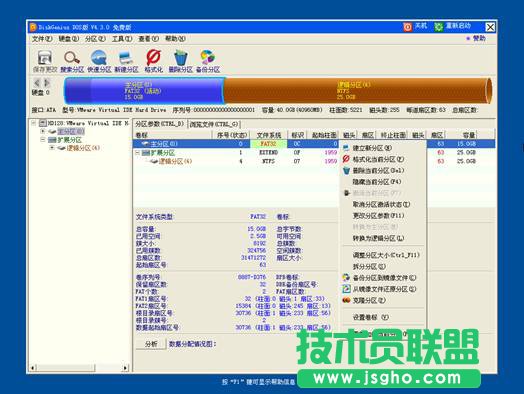Click the tree panel horizontal scrollbar thumb
The image size is (524, 394).
(66, 368)
